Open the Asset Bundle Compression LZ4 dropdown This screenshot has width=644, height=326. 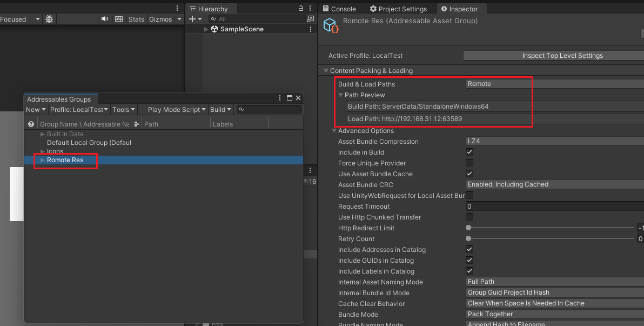pos(555,141)
